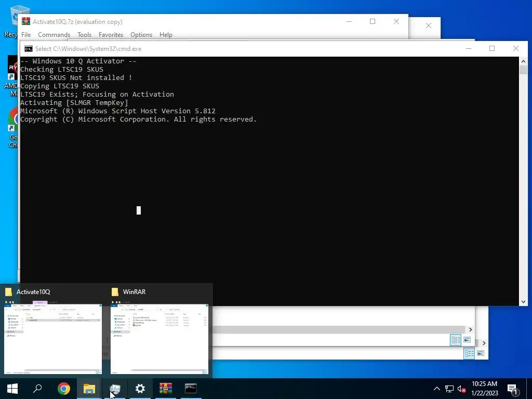Minimize the cmd.exe window
This screenshot has width=532, height=399.
point(469,48)
